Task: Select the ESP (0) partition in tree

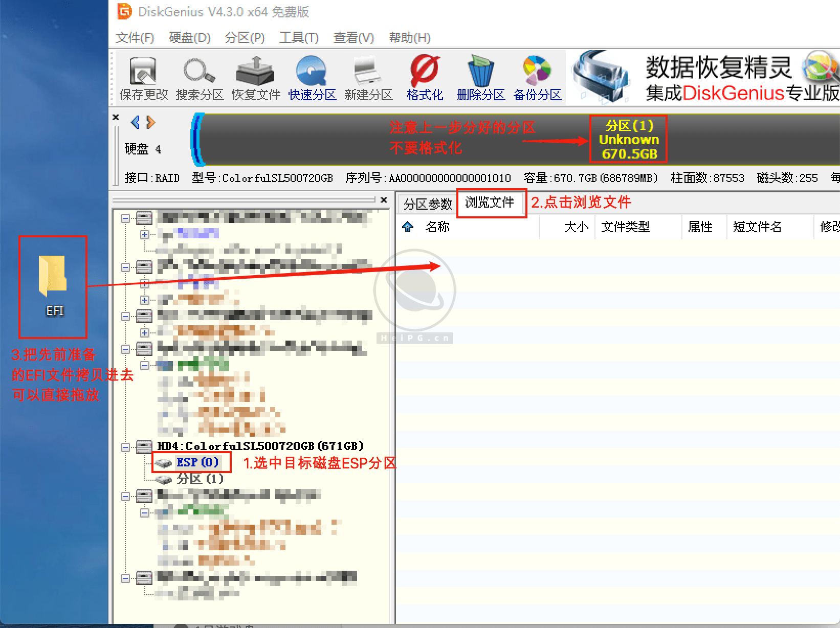Action: click(x=197, y=462)
